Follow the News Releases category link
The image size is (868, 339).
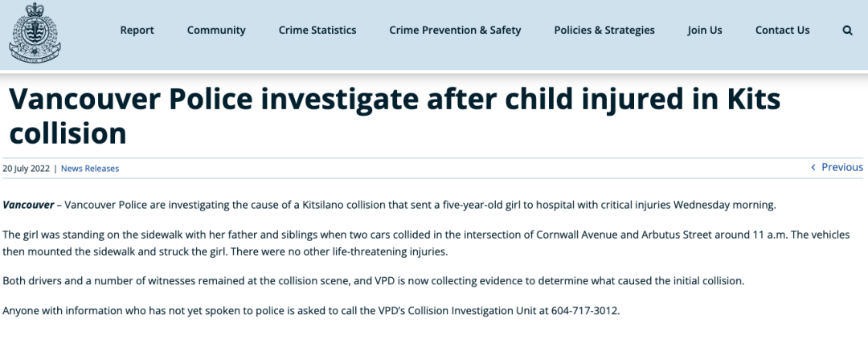pos(90,169)
